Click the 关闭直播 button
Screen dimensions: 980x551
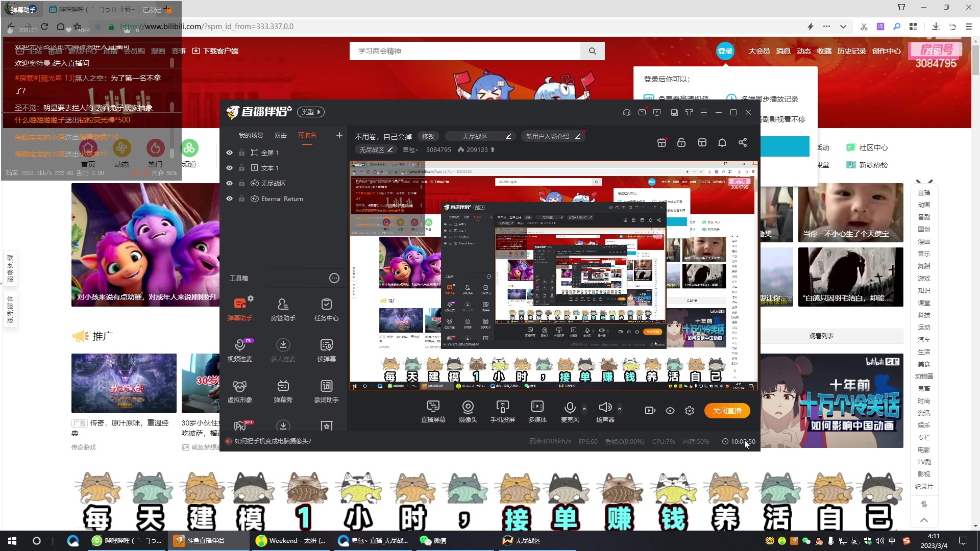tap(727, 411)
